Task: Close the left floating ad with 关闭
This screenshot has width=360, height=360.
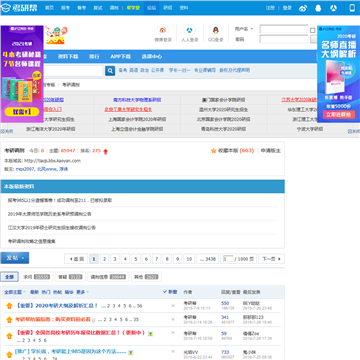Action: click(x=7, y=132)
